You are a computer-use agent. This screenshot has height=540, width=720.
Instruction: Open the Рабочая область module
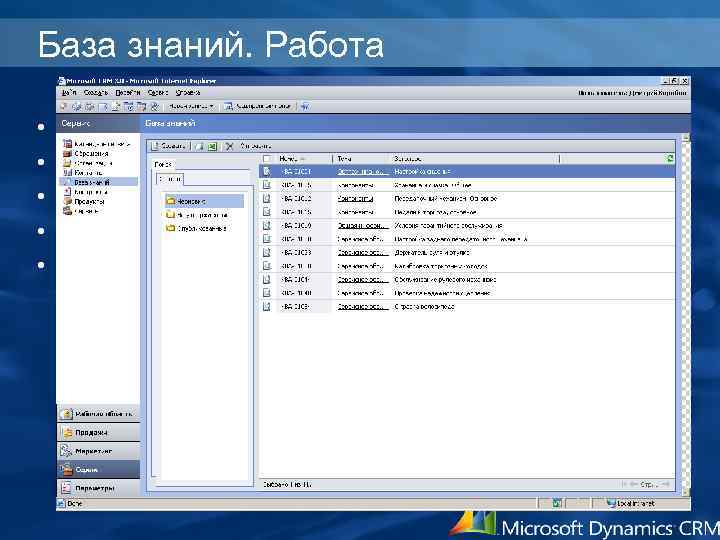tap(98, 414)
